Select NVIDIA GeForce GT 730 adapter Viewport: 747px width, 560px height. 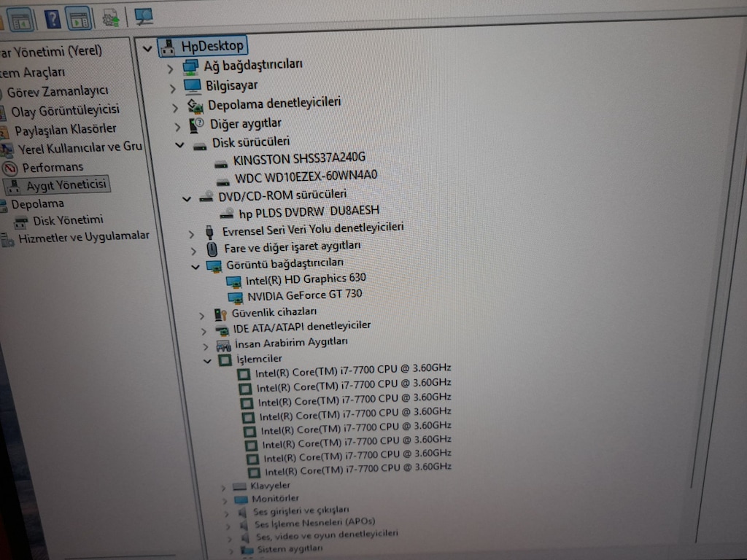[305, 296]
